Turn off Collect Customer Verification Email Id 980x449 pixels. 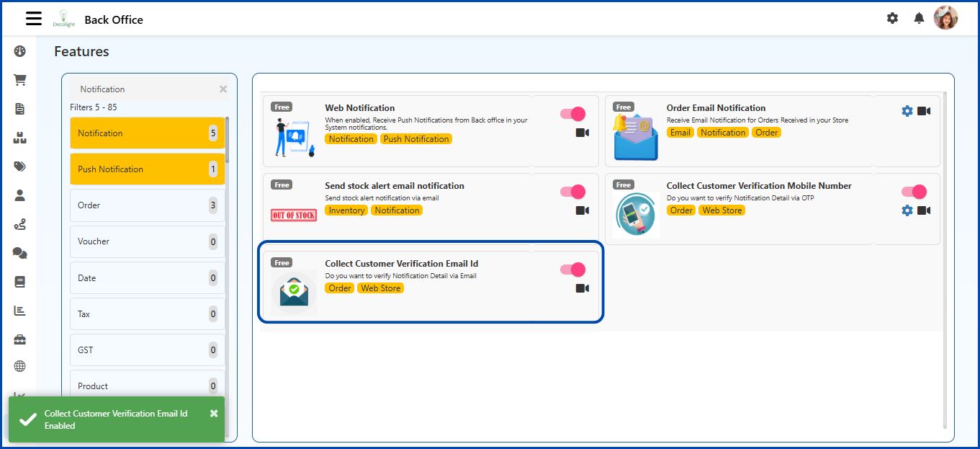coord(572,270)
